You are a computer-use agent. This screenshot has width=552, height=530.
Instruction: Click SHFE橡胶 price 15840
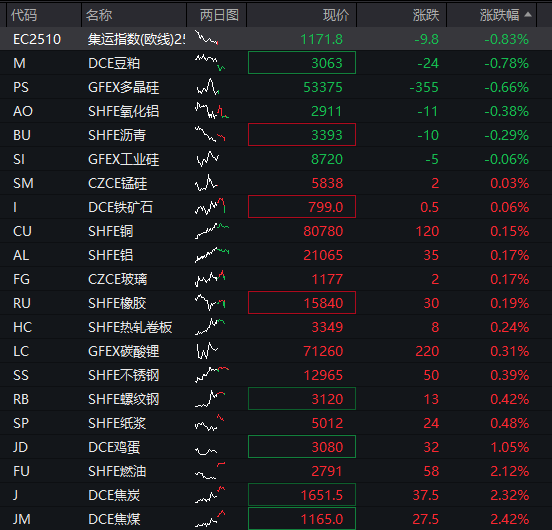coord(302,302)
